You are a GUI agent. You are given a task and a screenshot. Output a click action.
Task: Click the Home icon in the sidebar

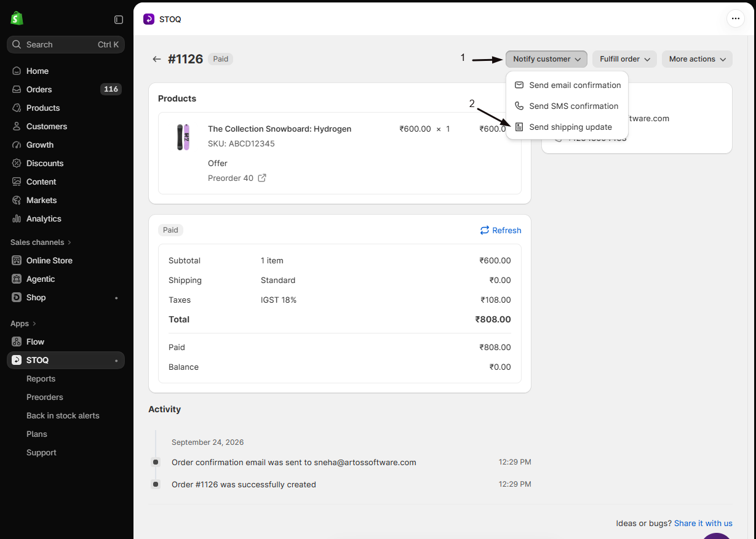[17, 71]
